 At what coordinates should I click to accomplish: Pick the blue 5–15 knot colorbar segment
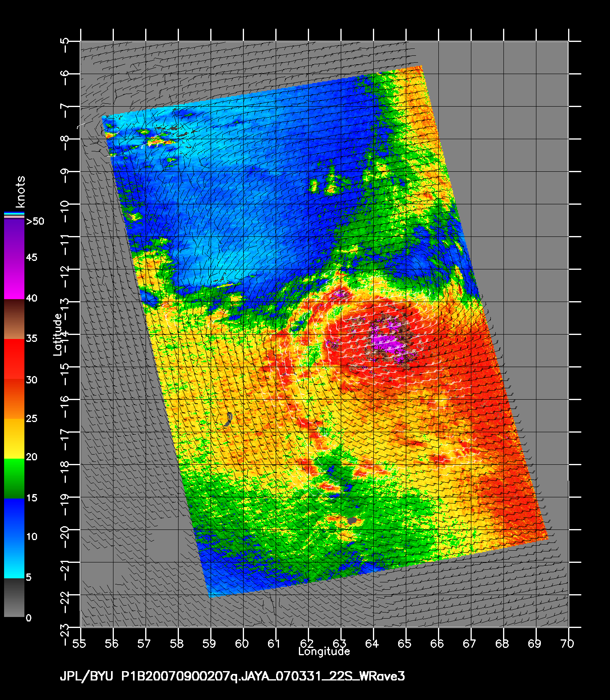click(x=14, y=538)
